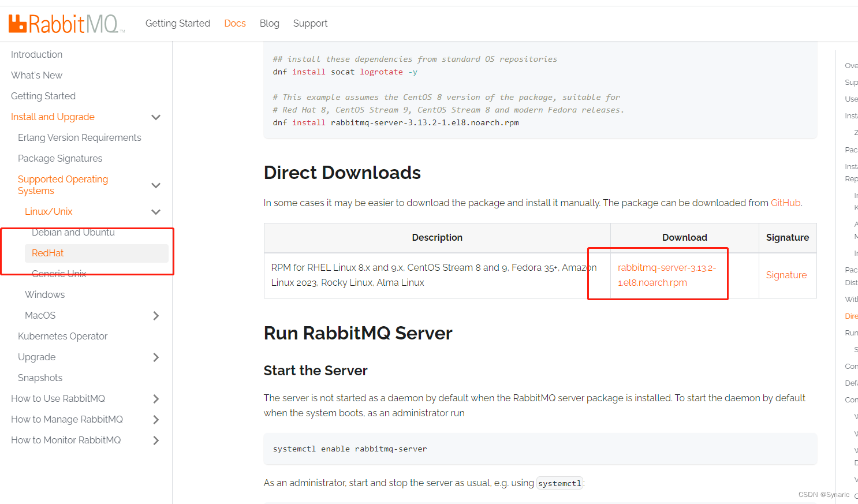
Task: Expand the MacOS chevron
Action: coord(156,316)
